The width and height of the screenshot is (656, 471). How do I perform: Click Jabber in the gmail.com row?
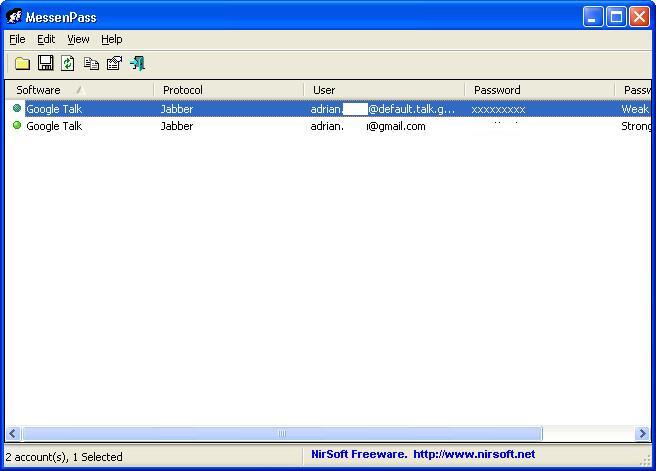coord(177,126)
